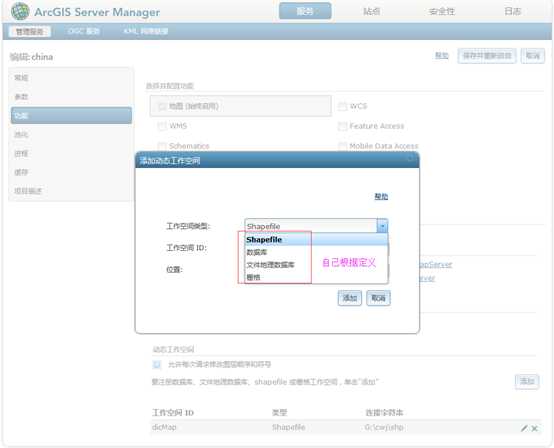Click the dialog 添加 button

click(x=350, y=298)
